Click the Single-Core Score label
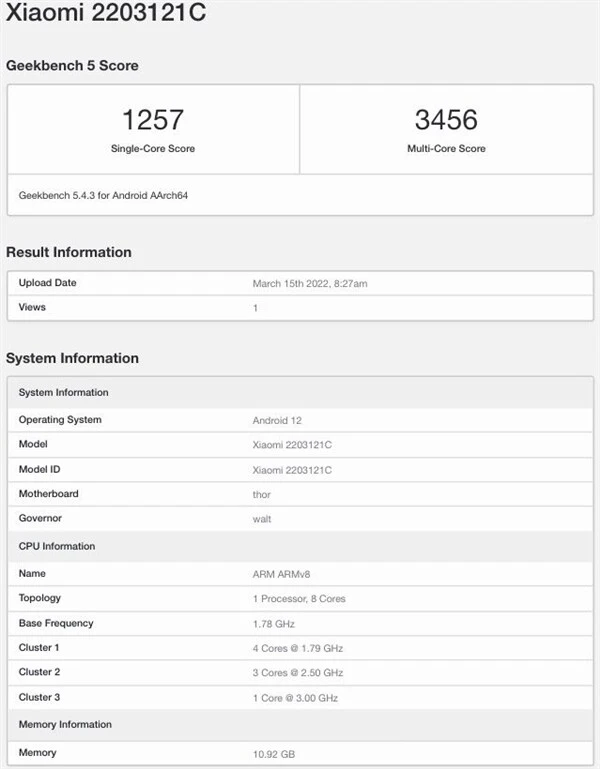 coord(153,149)
